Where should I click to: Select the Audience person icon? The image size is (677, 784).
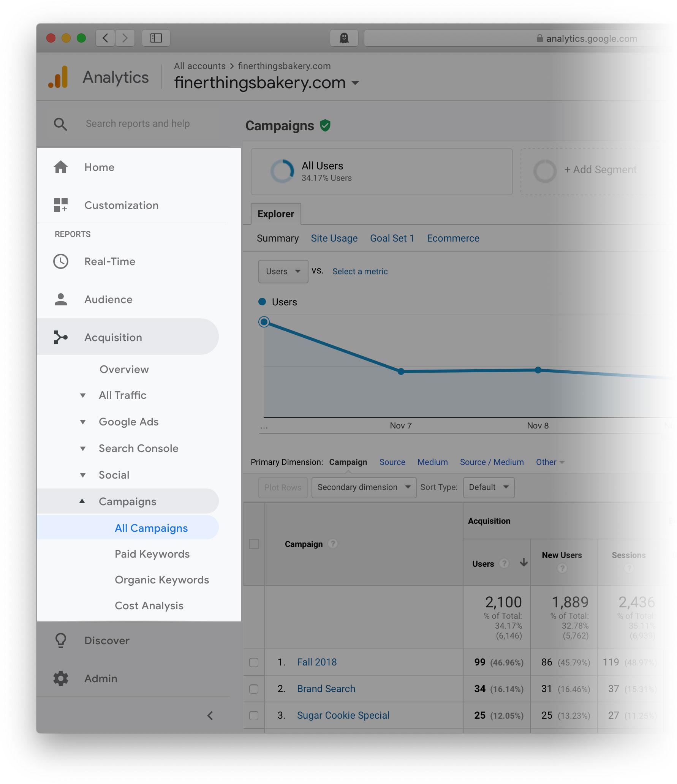click(61, 299)
